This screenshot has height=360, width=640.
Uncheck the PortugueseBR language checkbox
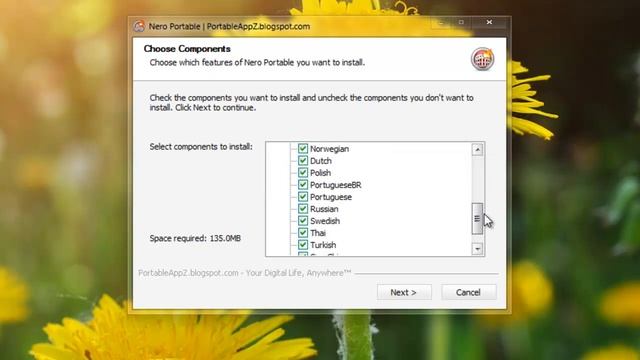[302, 184]
